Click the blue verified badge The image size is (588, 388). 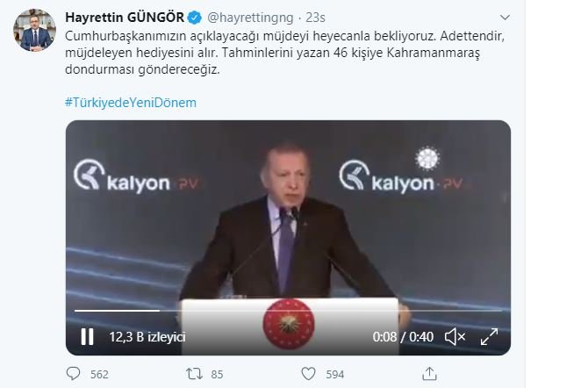[x=194, y=18]
